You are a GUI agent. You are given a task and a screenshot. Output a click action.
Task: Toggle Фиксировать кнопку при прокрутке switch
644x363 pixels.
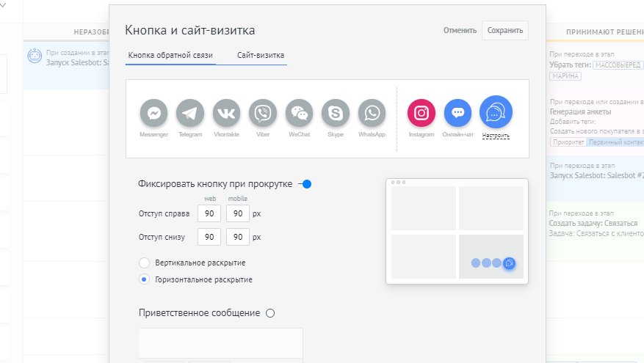click(x=305, y=184)
